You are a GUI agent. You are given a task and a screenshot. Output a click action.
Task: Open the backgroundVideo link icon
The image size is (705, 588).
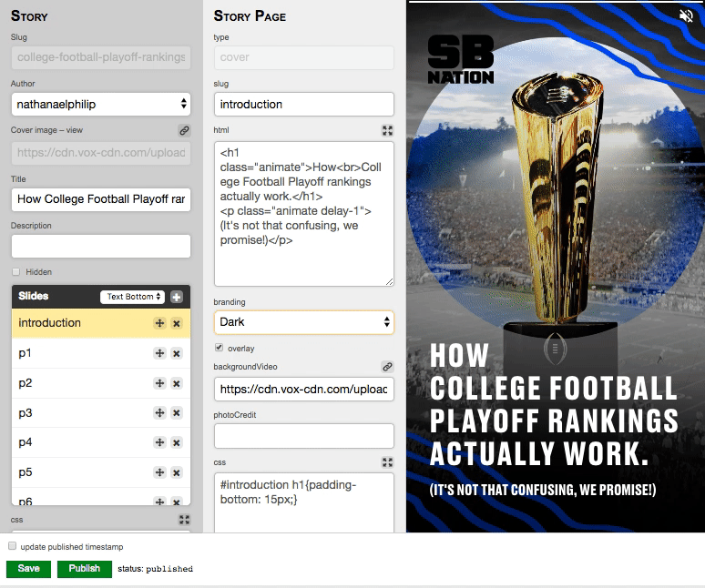pyautogui.click(x=386, y=367)
